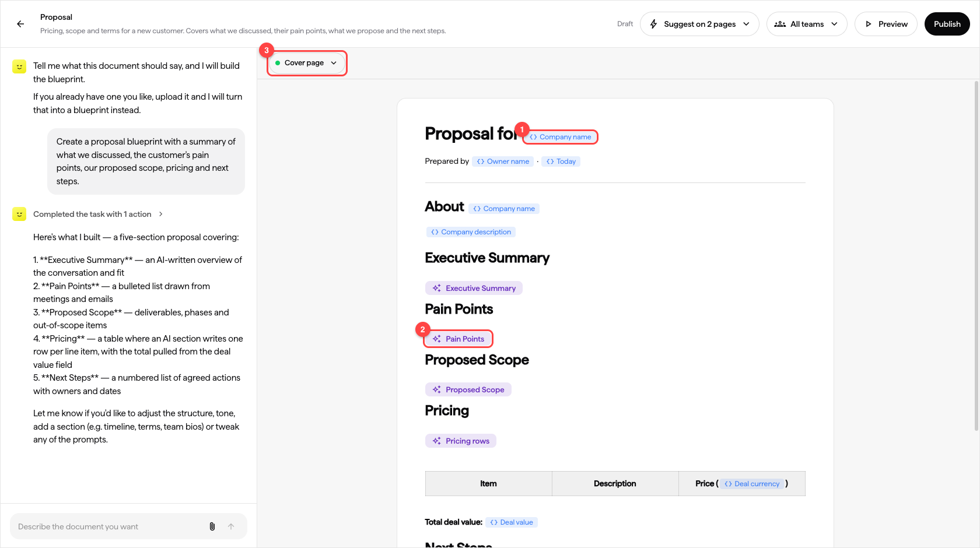
Task: Click the 'Item' table header cell
Action: (x=489, y=484)
